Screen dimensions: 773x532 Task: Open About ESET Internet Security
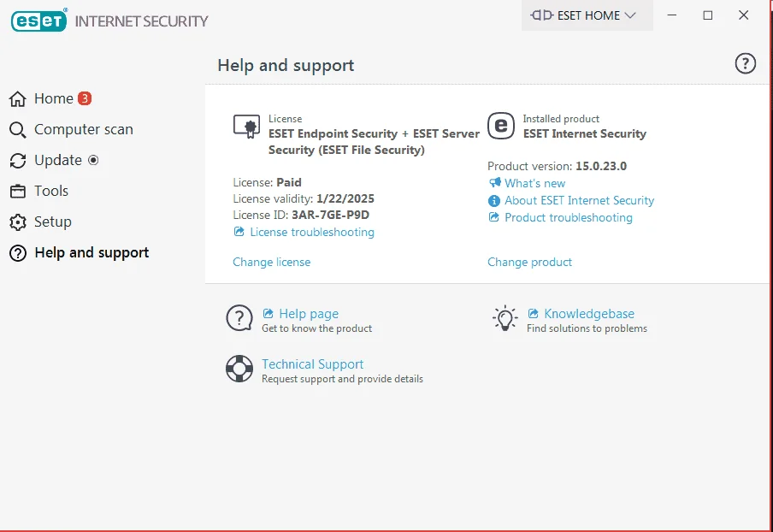point(579,201)
